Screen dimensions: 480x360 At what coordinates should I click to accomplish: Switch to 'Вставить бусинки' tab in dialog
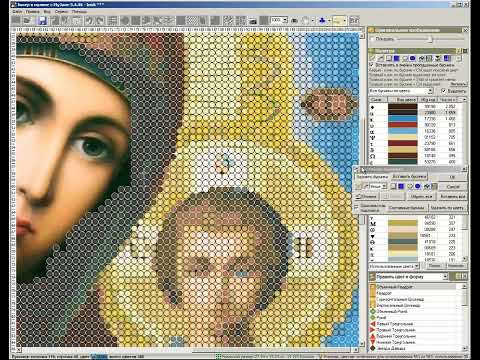point(409,176)
